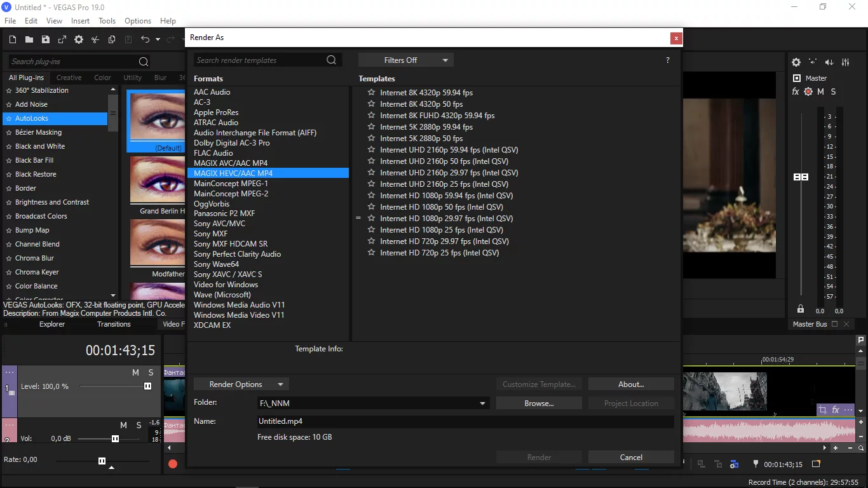Click the Name field showing Untitled.mp4

[x=465, y=421]
